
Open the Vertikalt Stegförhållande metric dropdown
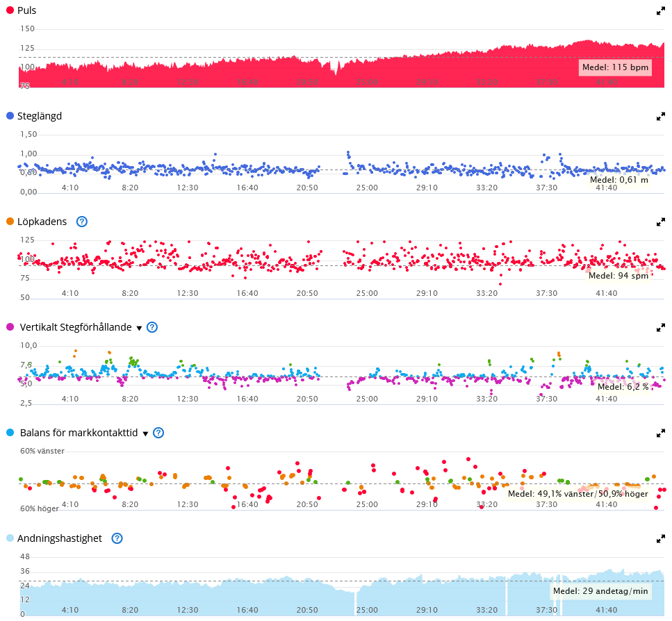[139, 328]
